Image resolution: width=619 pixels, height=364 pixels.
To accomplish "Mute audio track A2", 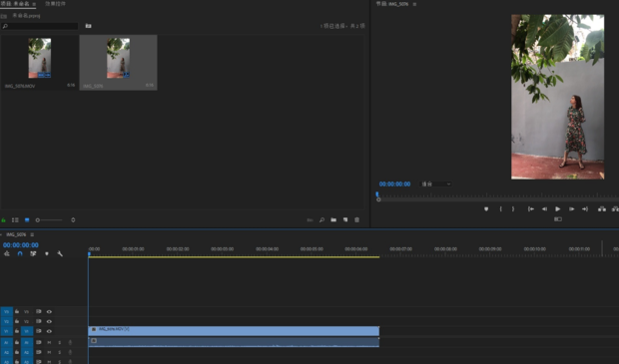I will click(49, 352).
